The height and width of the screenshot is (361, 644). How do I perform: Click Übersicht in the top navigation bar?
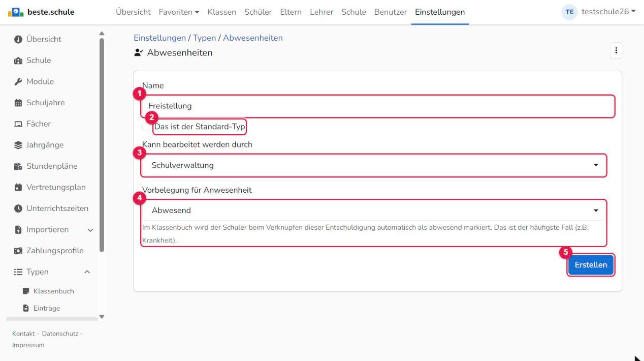[133, 12]
